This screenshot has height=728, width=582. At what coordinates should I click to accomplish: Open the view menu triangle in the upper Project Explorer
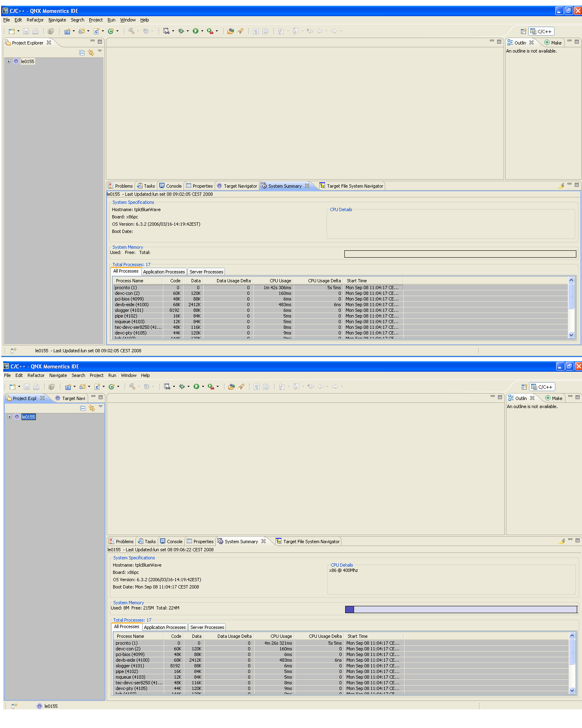click(100, 51)
